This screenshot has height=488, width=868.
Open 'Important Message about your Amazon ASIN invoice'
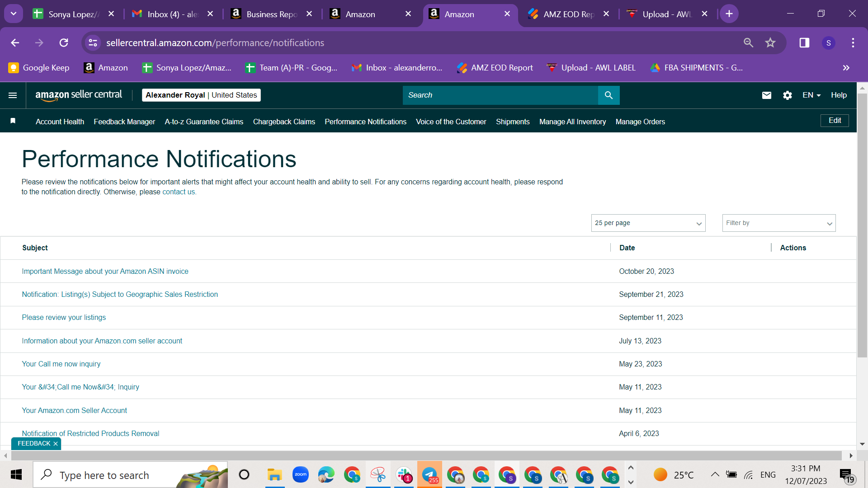105,272
